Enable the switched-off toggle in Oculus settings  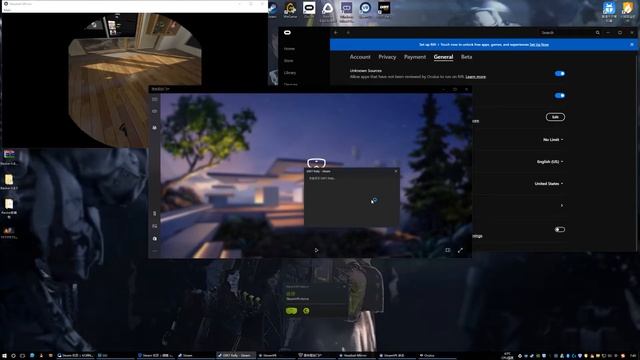(560, 229)
